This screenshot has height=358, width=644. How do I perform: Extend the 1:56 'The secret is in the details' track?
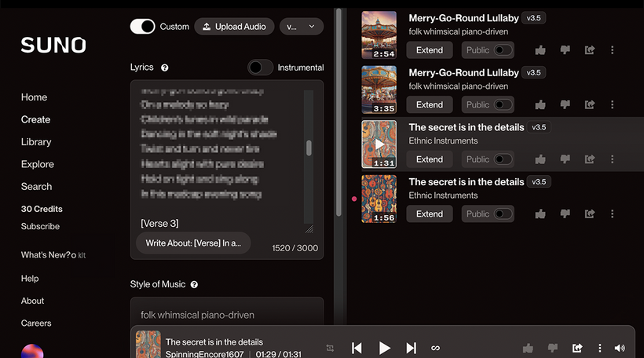(x=430, y=214)
